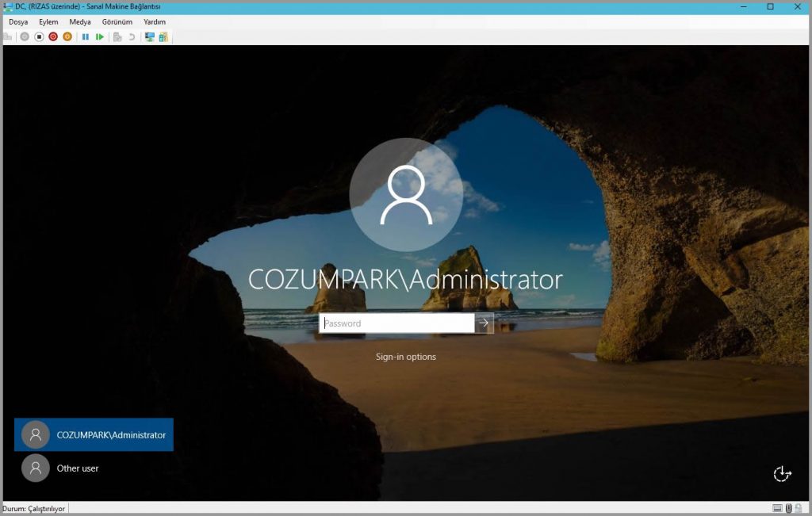Open the Yardım menu
This screenshot has height=516, width=812.
click(155, 21)
